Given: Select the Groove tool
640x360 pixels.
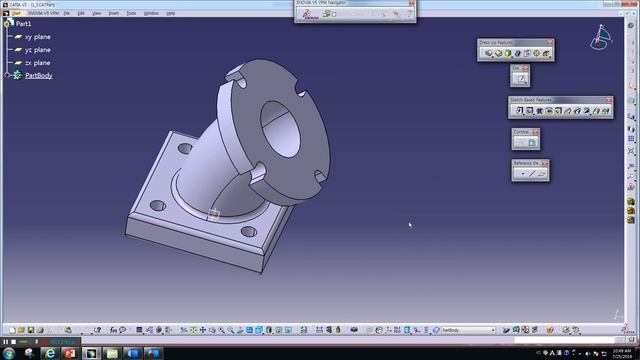Looking at the screenshot, I should coord(549,111).
